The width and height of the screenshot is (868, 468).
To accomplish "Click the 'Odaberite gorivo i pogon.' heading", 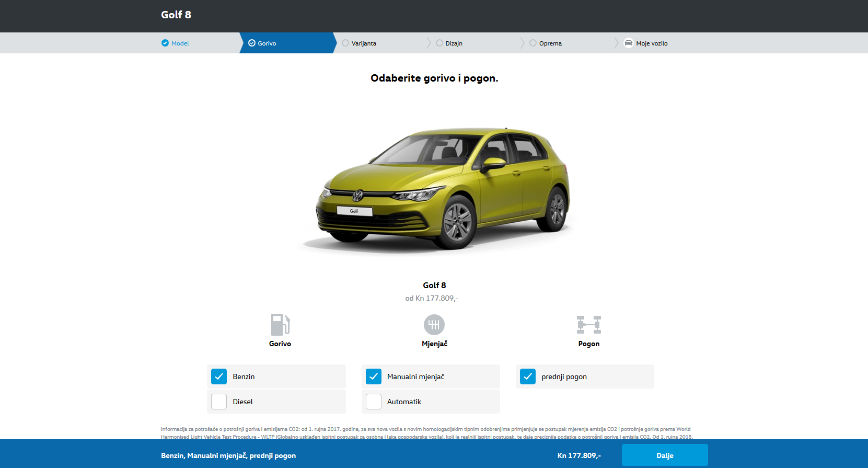I will click(434, 78).
